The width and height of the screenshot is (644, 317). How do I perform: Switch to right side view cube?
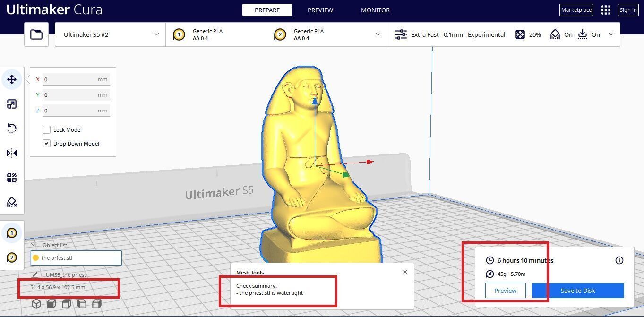[97, 304]
